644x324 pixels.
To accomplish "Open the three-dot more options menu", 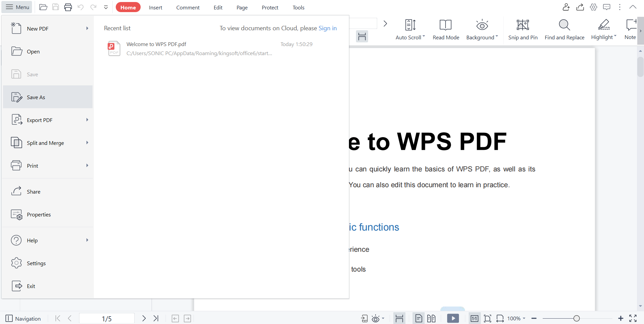I will (x=620, y=7).
